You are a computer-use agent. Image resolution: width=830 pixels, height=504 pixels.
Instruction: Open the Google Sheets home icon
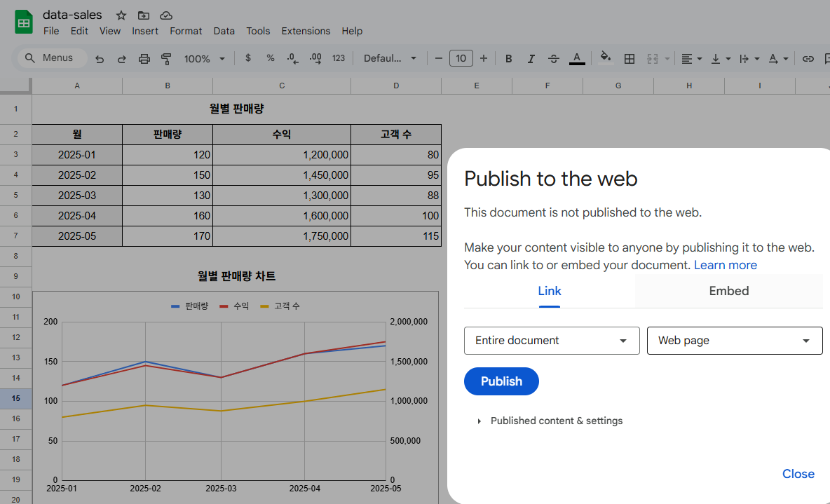[x=24, y=22]
